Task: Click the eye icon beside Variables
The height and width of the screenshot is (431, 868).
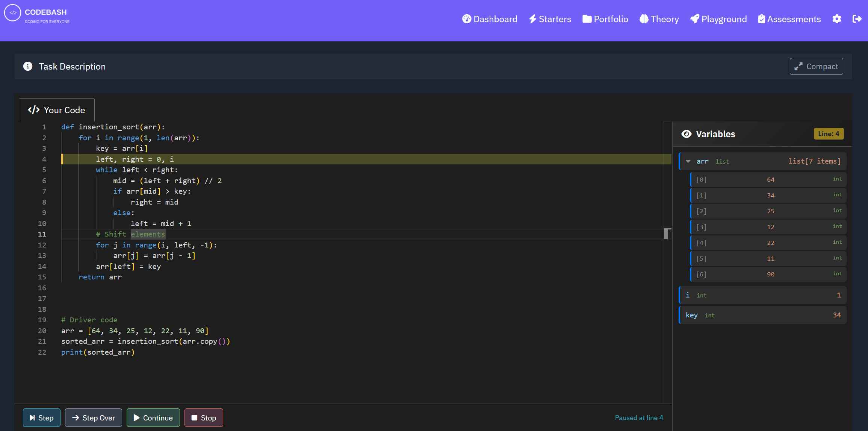Action: tap(686, 134)
